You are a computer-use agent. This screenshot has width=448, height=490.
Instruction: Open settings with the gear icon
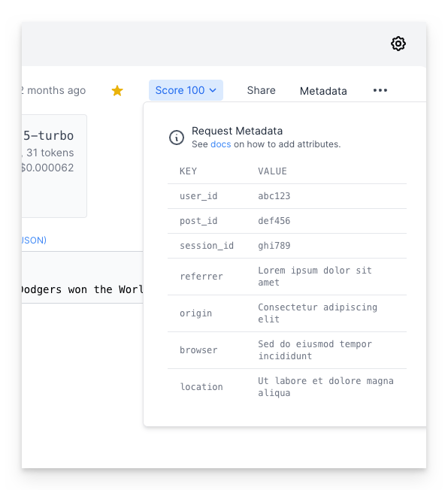point(398,44)
